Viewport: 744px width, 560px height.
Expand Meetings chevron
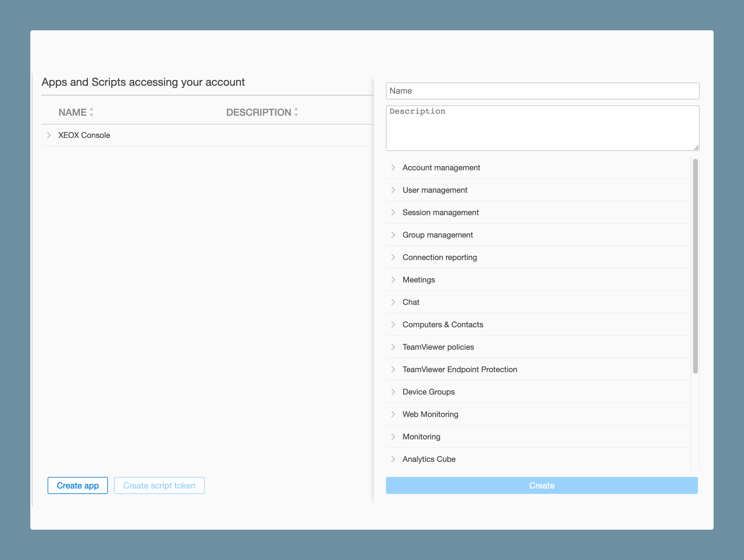tap(393, 280)
